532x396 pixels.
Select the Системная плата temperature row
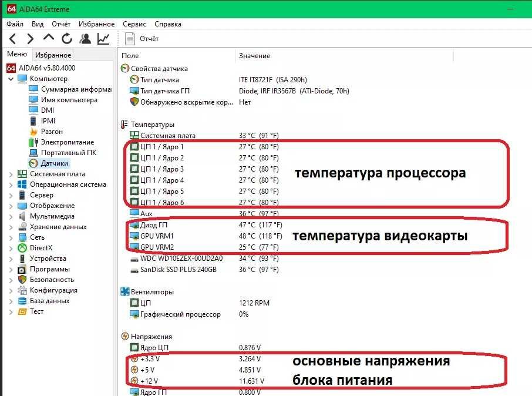pyautogui.click(x=204, y=135)
